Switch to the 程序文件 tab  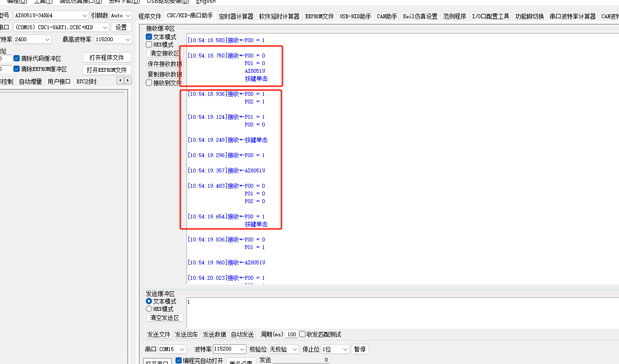tap(150, 16)
